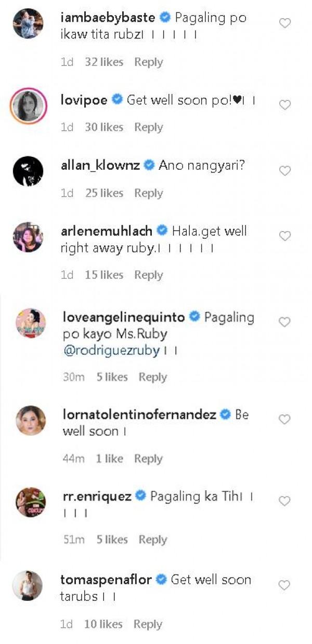The width and height of the screenshot is (312, 644).
Task: Open the @rodriguezruby mention link
Action: pyautogui.click(x=111, y=351)
